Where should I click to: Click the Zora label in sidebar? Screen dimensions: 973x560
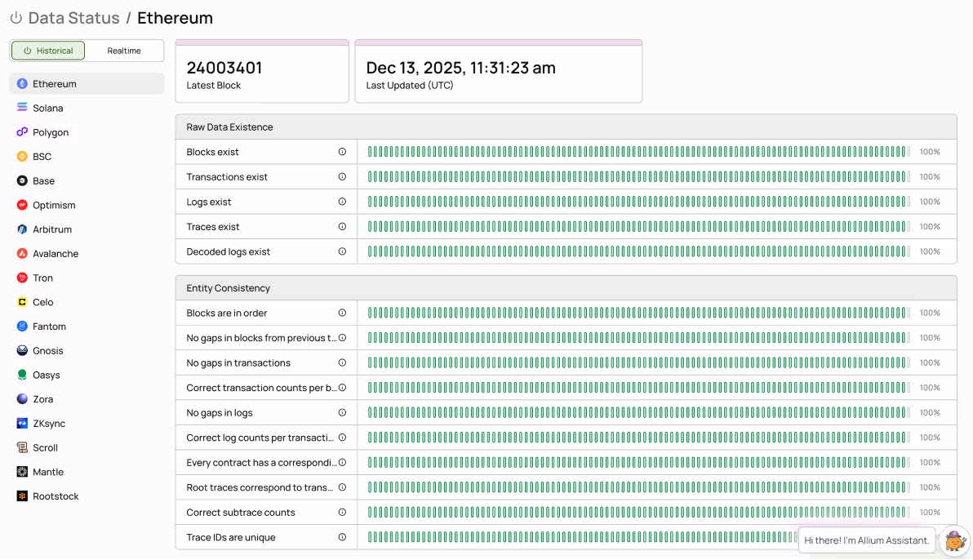pos(42,399)
